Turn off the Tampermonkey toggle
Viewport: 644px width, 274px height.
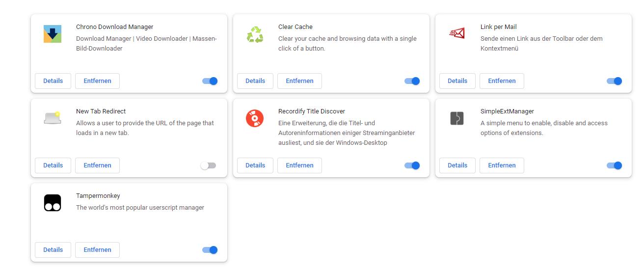pos(210,250)
